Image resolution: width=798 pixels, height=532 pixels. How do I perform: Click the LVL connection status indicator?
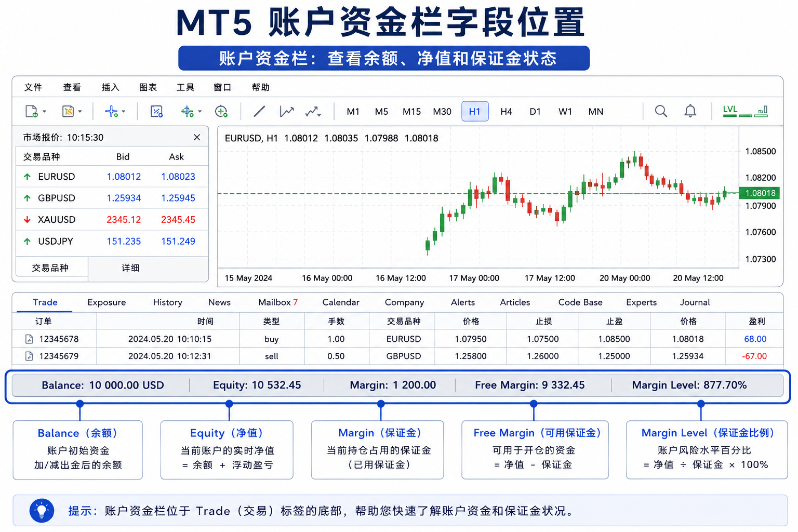pyautogui.click(x=730, y=111)
